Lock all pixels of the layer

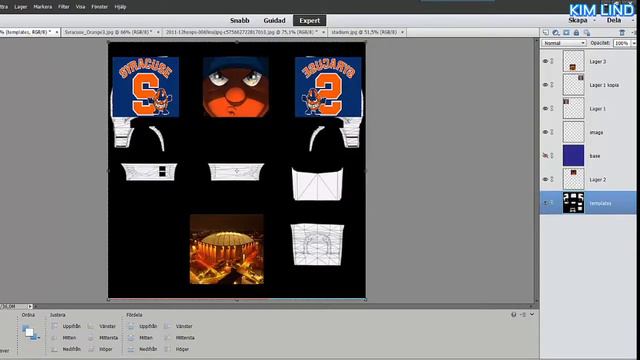576,32
